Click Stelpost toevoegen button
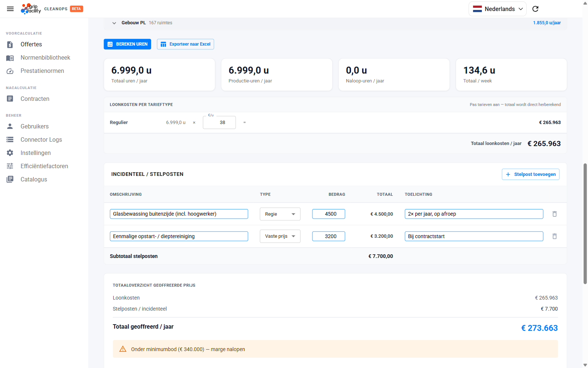Viewport: 588px width, 368px height. point(530,174)
